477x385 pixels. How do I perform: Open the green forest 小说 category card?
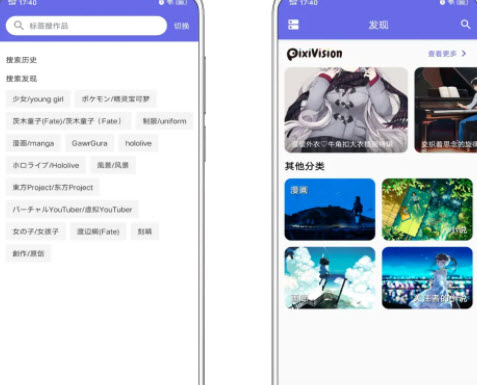tap(427, 209)
